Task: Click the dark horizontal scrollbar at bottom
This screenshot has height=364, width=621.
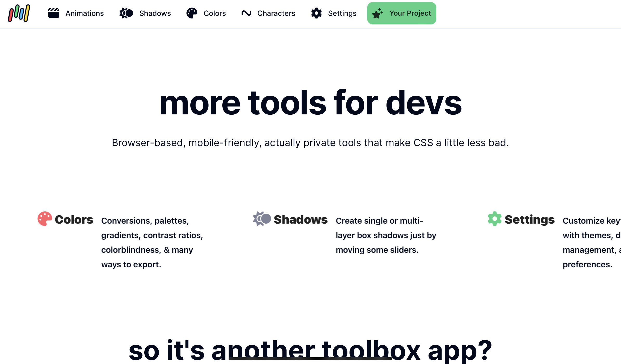Action: click(x=310, y=359)
